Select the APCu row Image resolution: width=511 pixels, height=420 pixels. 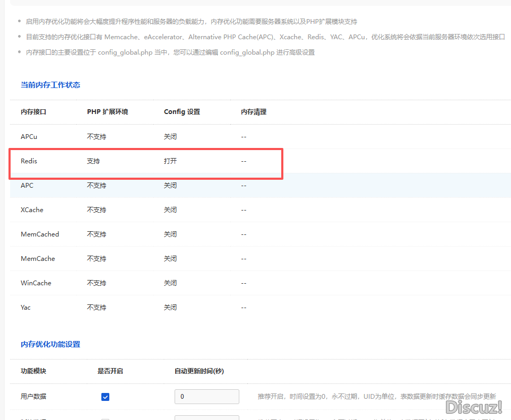[29, 137]
